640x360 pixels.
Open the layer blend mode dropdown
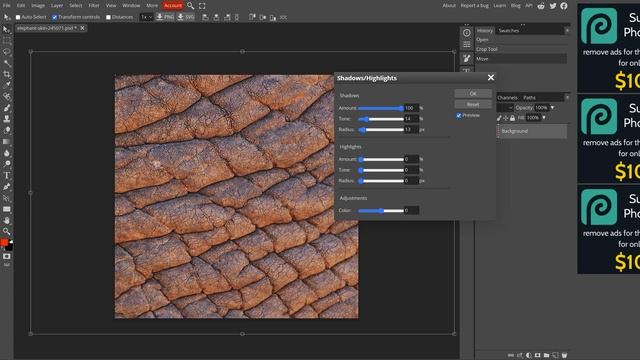click(505, 108)
